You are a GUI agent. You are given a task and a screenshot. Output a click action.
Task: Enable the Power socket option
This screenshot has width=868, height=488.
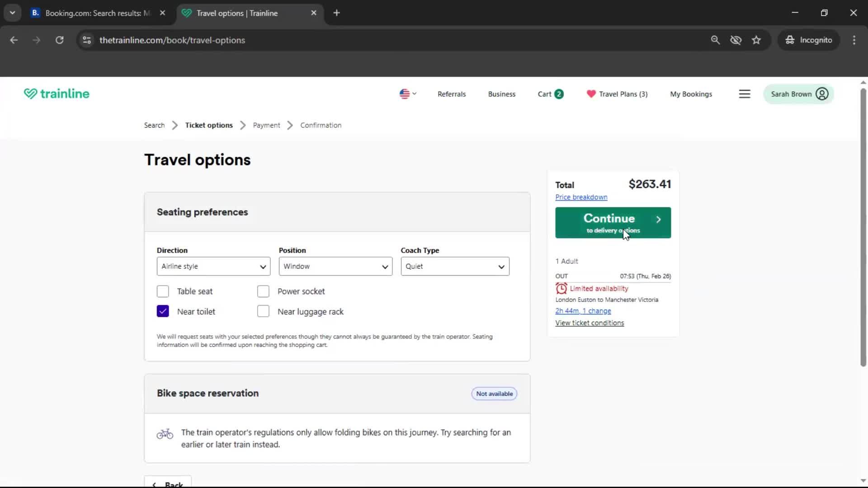(263, 291)
